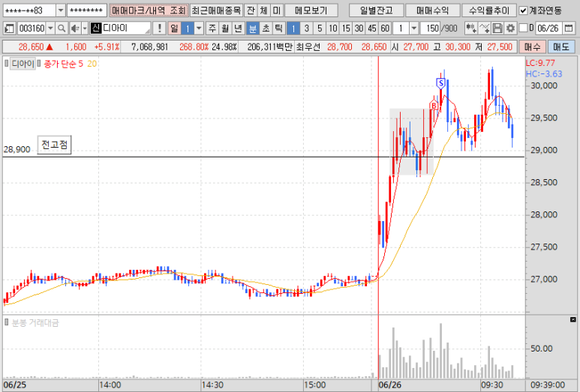Open the account number dropdown
This screenshot has width=580, height=392.
[61, 10]
